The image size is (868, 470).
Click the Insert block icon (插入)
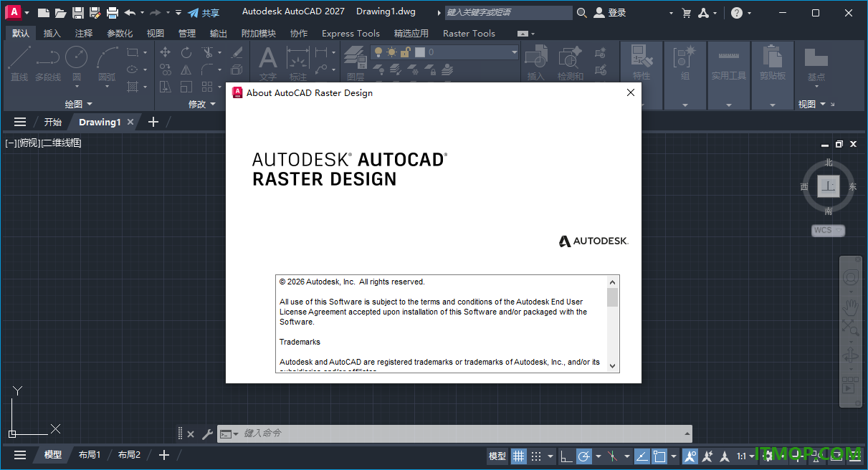(535, 57)
